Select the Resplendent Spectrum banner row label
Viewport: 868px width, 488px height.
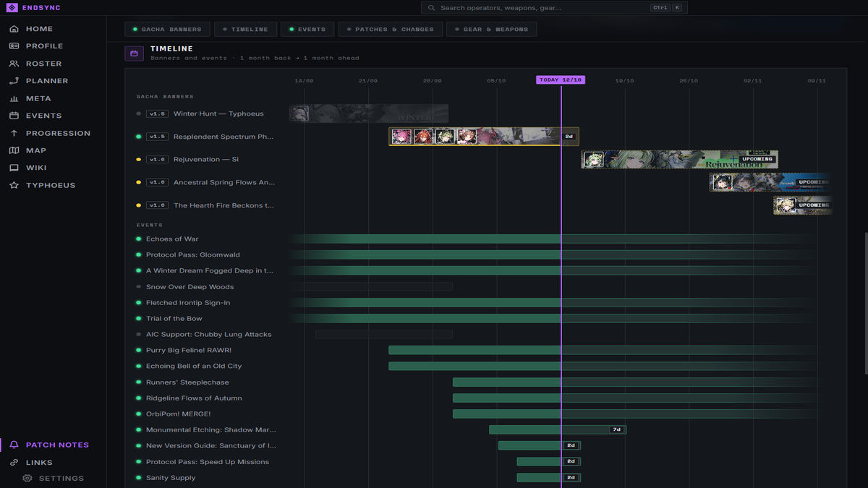(x=224, y=137)
